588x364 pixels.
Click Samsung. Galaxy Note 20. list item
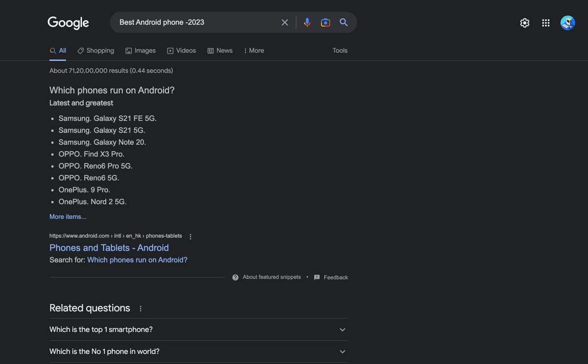102,142
